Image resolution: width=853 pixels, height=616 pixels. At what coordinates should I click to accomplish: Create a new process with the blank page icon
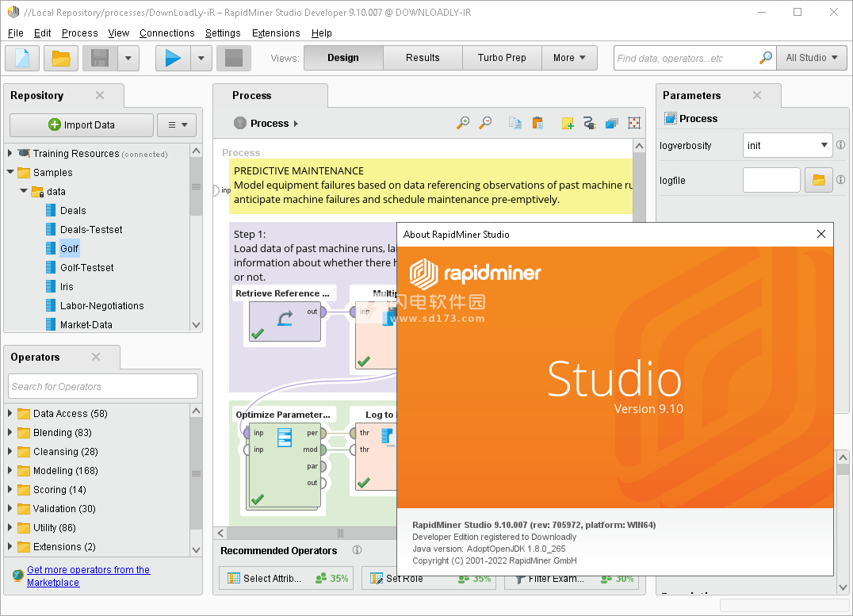22,58
